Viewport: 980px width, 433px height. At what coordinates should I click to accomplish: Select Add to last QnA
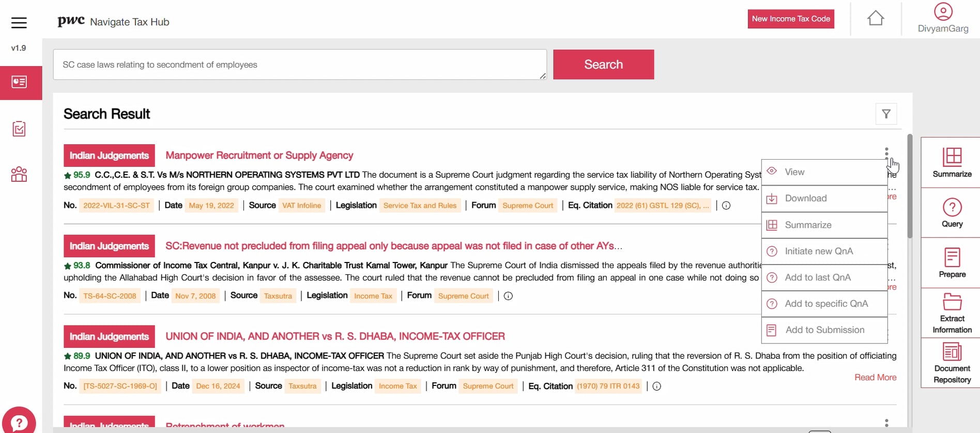point(824,277)
